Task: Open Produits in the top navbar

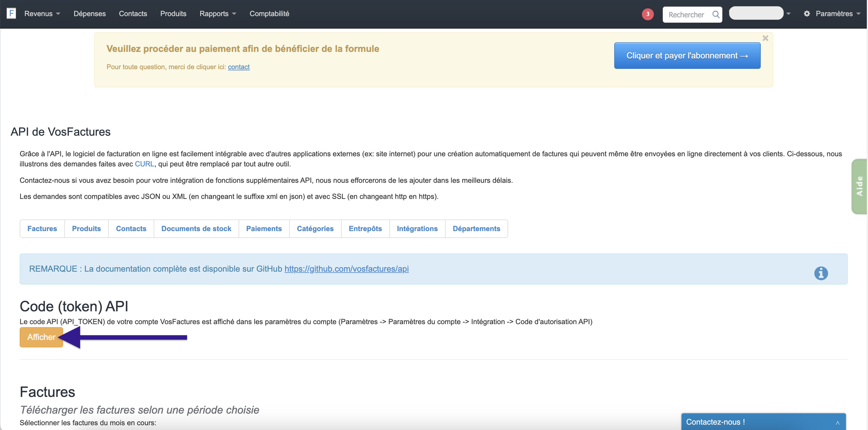Action: [x=173, y=14]
